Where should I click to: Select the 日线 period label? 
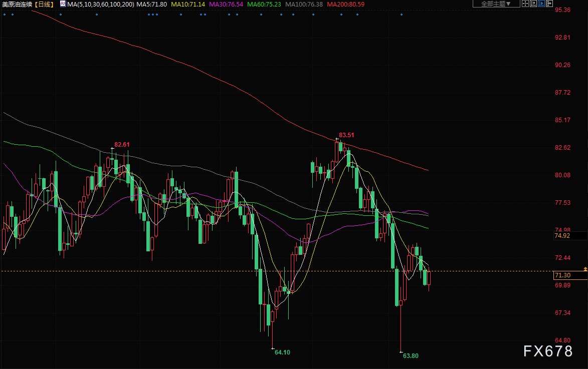pos(44,4)
